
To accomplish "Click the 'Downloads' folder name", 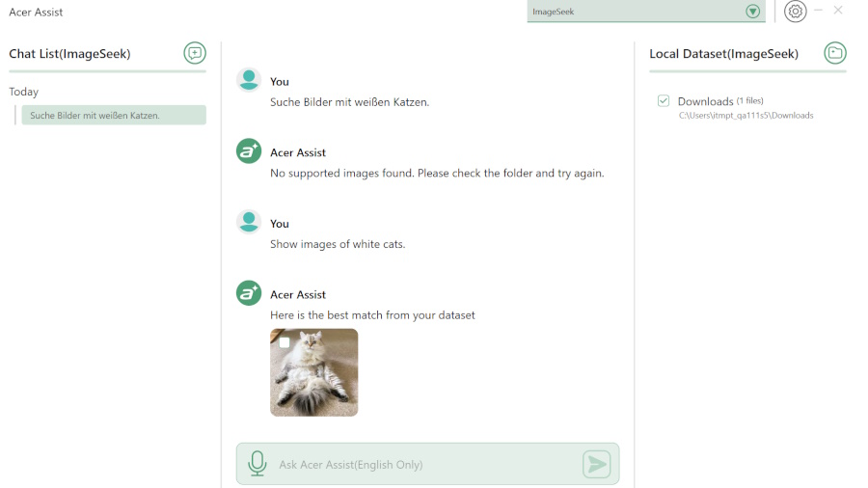I will [x=705, y=101].
